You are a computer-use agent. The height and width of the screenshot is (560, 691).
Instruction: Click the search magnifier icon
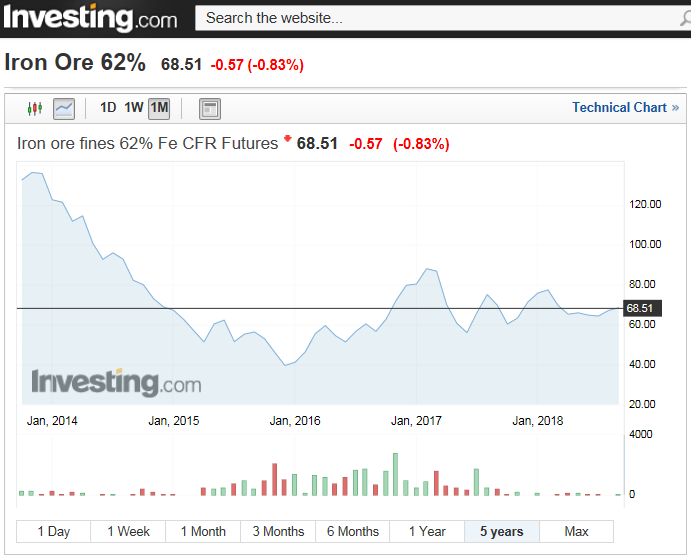click(x=685, y=18)
